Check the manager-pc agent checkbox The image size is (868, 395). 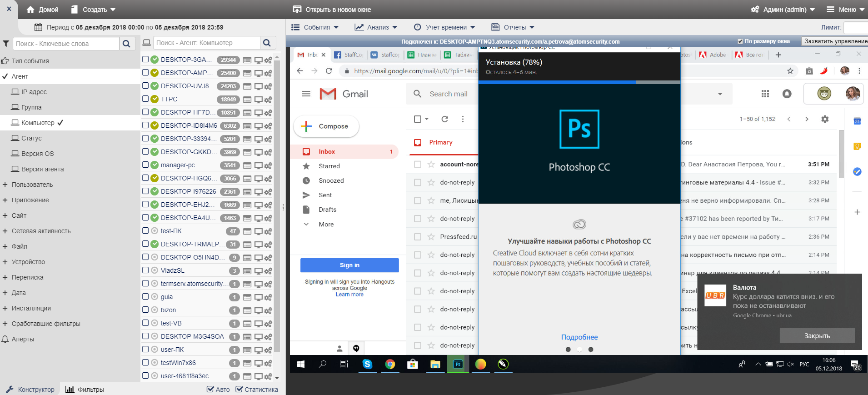coord(145,165)
